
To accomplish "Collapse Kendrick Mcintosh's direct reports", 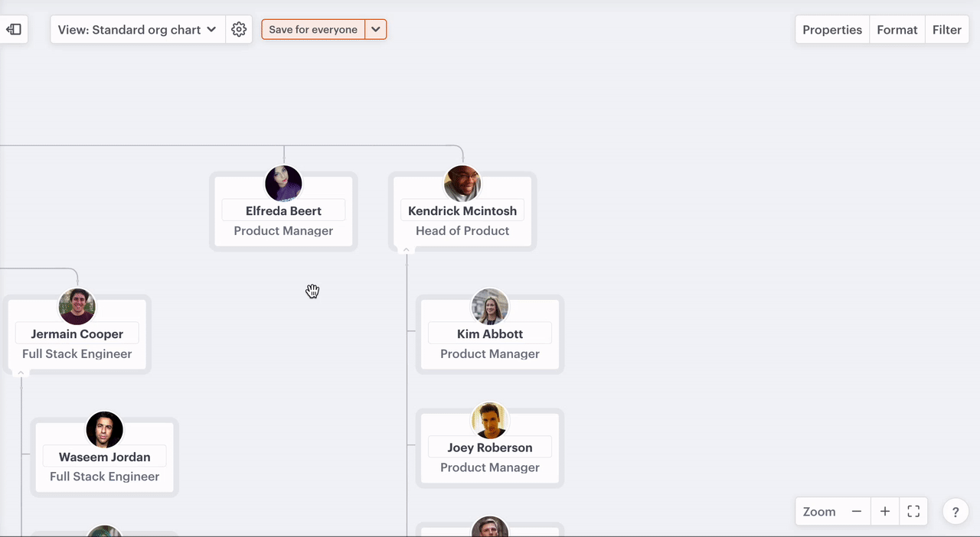I will click(407, 250).
